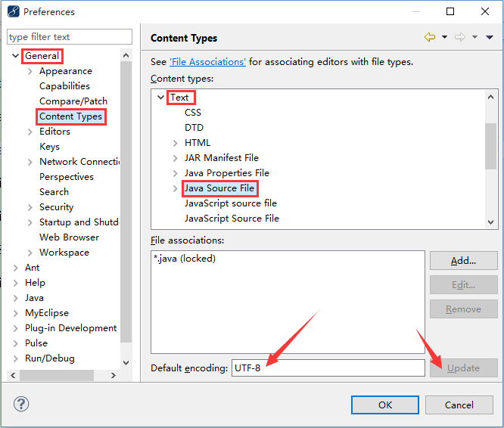Select Web Browser preference page
Image resolution: width=504 pixels, height=428 pixels.
click(x=69, y=237)
